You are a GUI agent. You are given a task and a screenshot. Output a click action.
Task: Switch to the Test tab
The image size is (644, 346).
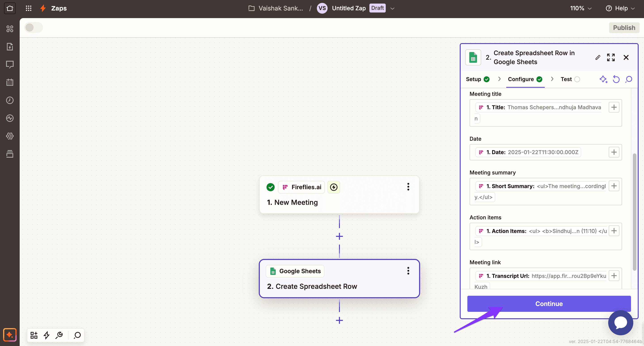point(570,79)
